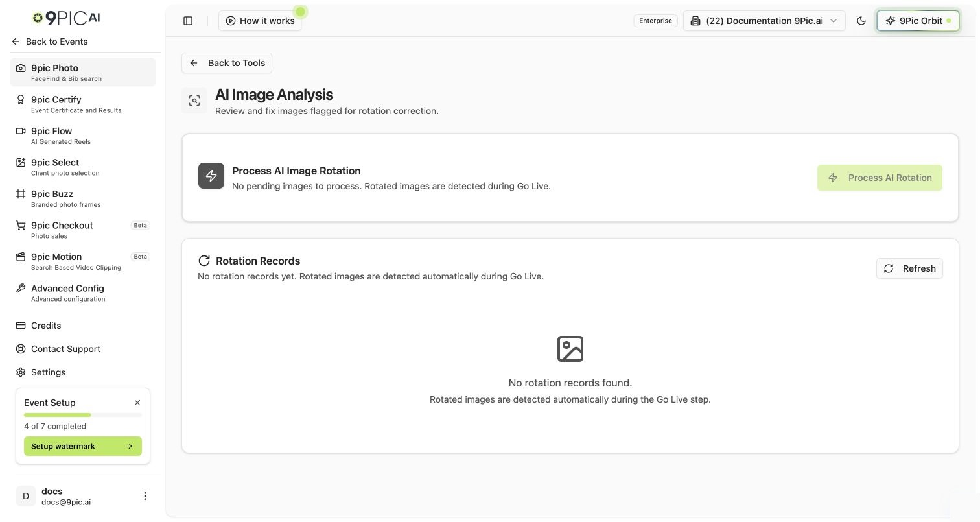Click the lightning bolt rotation icon

pyautogui.click(x=211, y=176)
